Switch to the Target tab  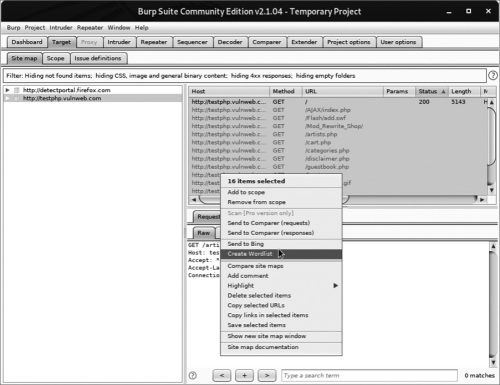(61, 42)
